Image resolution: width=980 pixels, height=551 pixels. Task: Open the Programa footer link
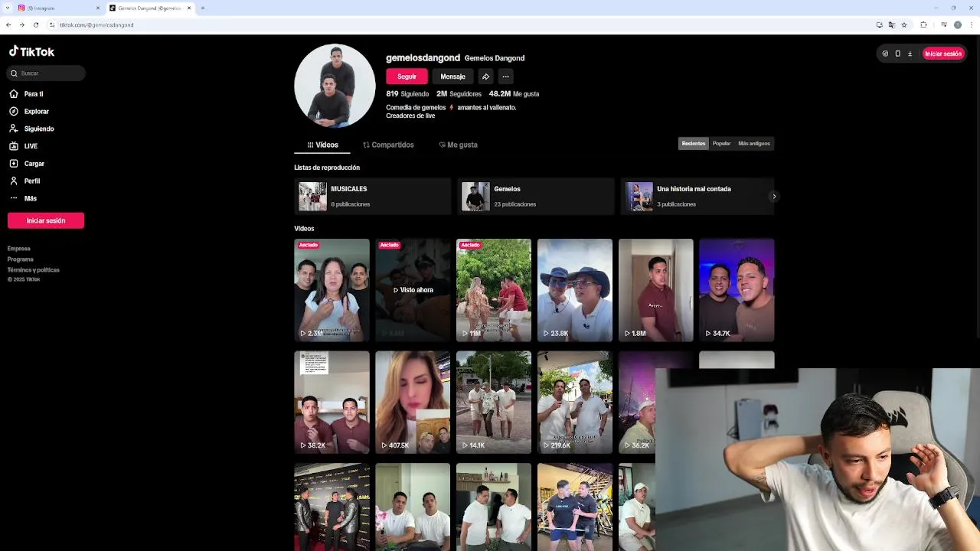pyautogui.click(x=21, y=259)
